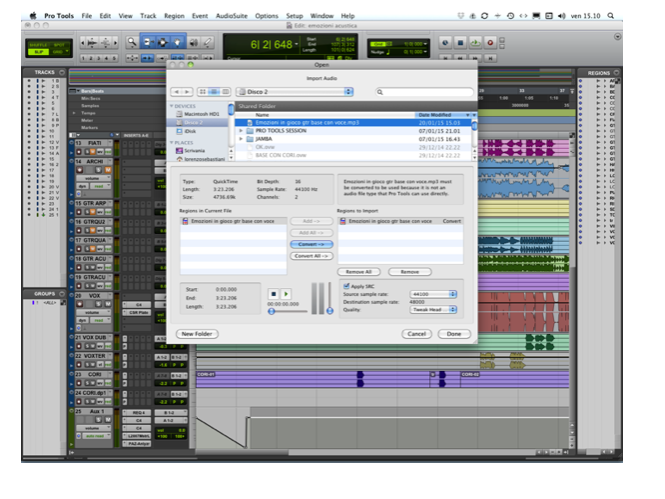Toggle the Apply SRC checkbox
Screen dimensions: 665x499
(346, 286)
